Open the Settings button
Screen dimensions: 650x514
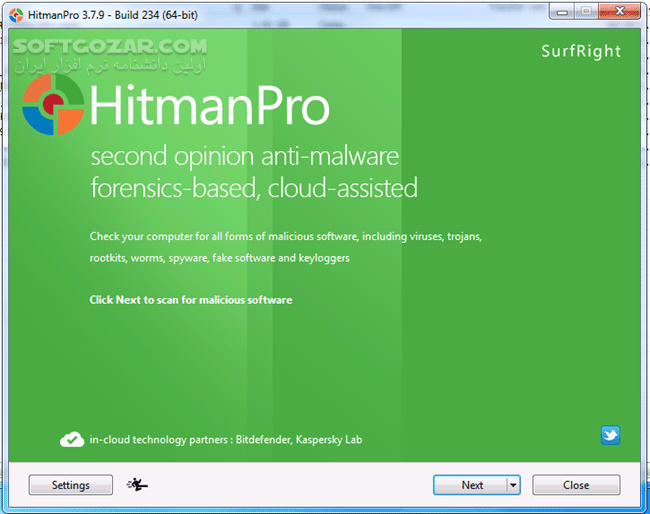click(x=70, y=485)
